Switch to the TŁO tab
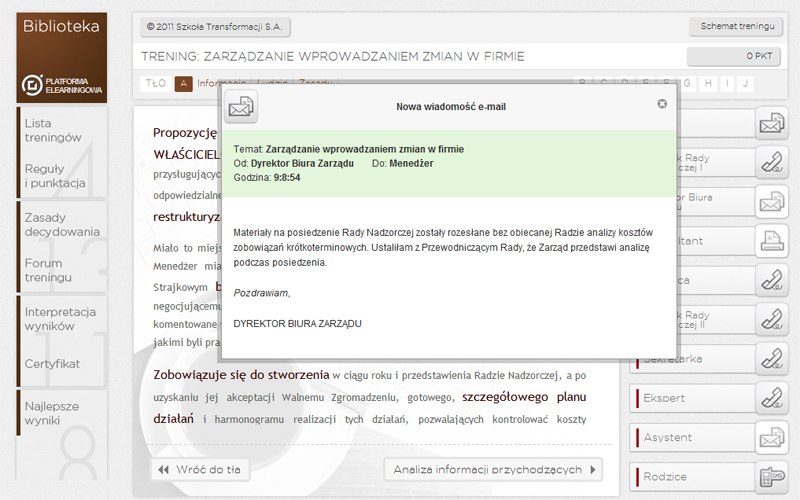Viewport: 800px width, 500px height. (x=156, y=83)
